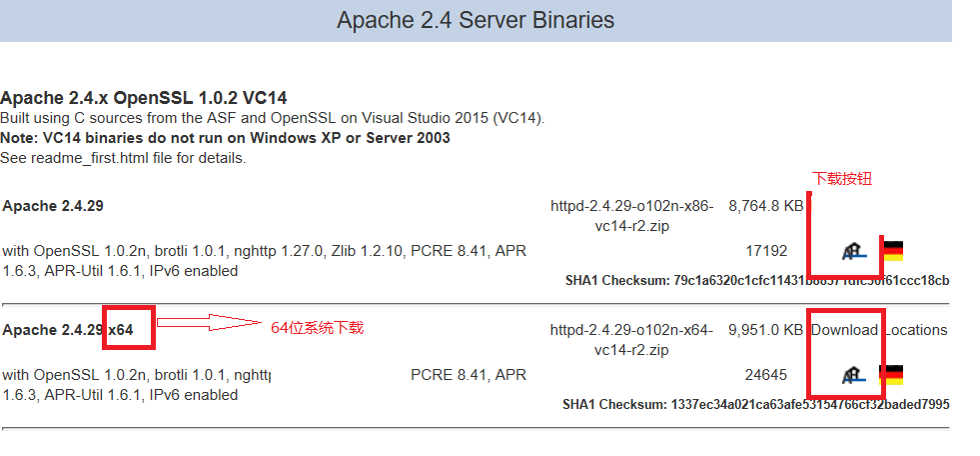This screenshot has height=456, width=980.
Task: Click the Visual Studio 2015 build description line
Action: (273, 118)
